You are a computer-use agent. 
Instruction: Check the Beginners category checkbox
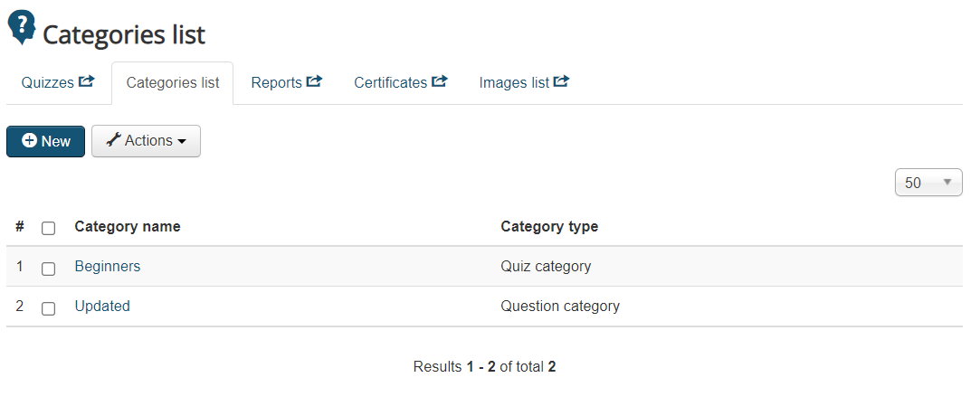49,268
